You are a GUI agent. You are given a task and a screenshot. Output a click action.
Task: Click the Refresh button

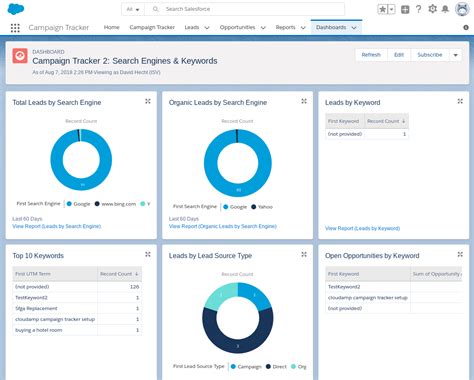tap(371, 55)
